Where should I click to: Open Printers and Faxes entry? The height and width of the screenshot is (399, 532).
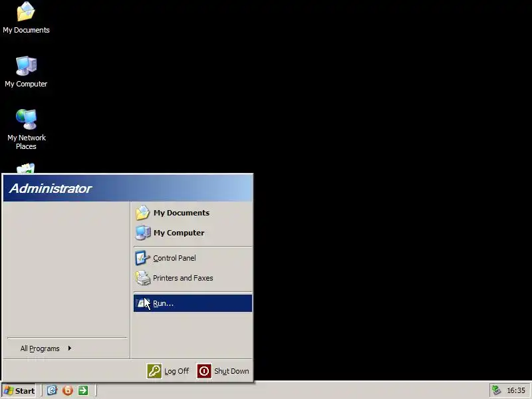point(193,278)
